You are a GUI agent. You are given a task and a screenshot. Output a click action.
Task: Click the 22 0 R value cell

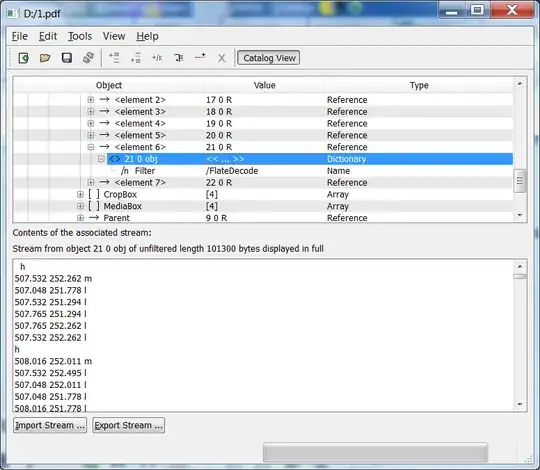pos(219,182)
